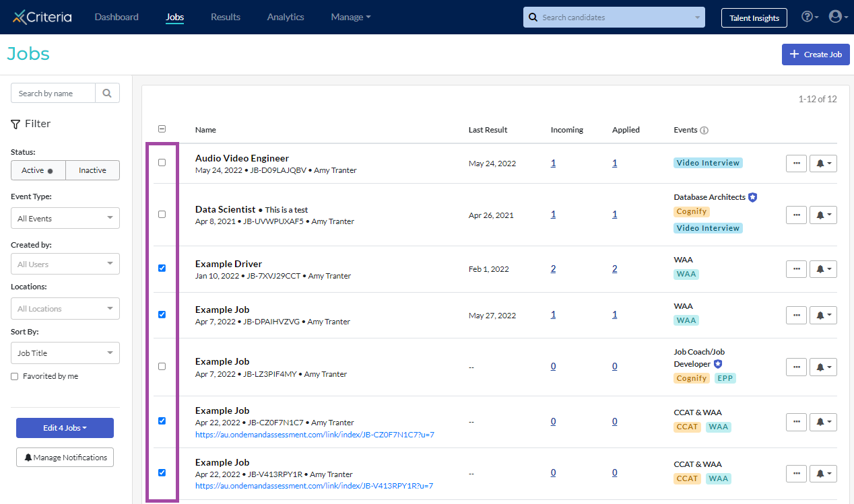854x504 pixels.
Task: Open Talent Insights
Action: 754,17
